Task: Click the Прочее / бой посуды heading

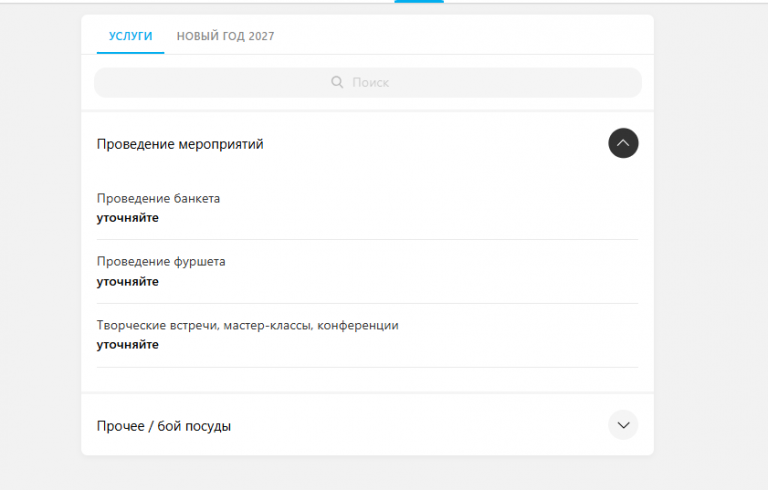Action: click(x=164, y=426)
